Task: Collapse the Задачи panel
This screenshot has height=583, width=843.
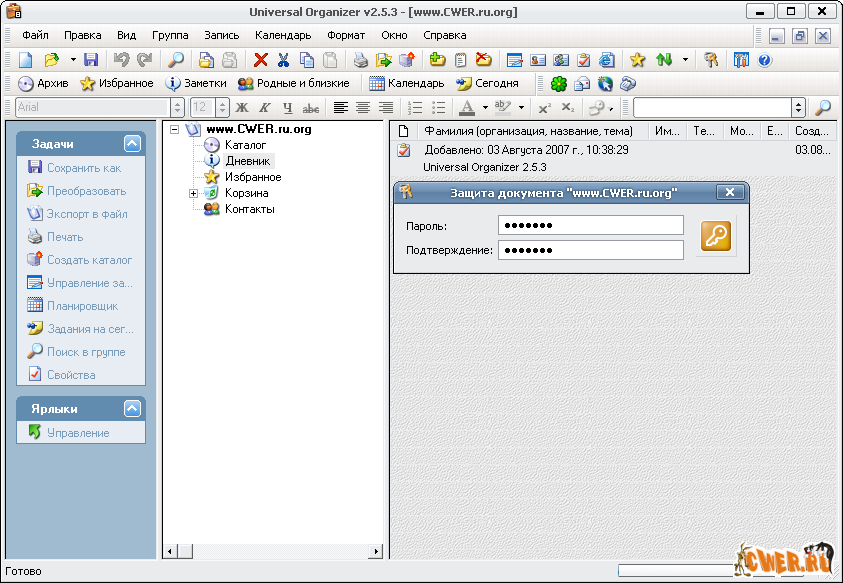Action: [132, 144]
